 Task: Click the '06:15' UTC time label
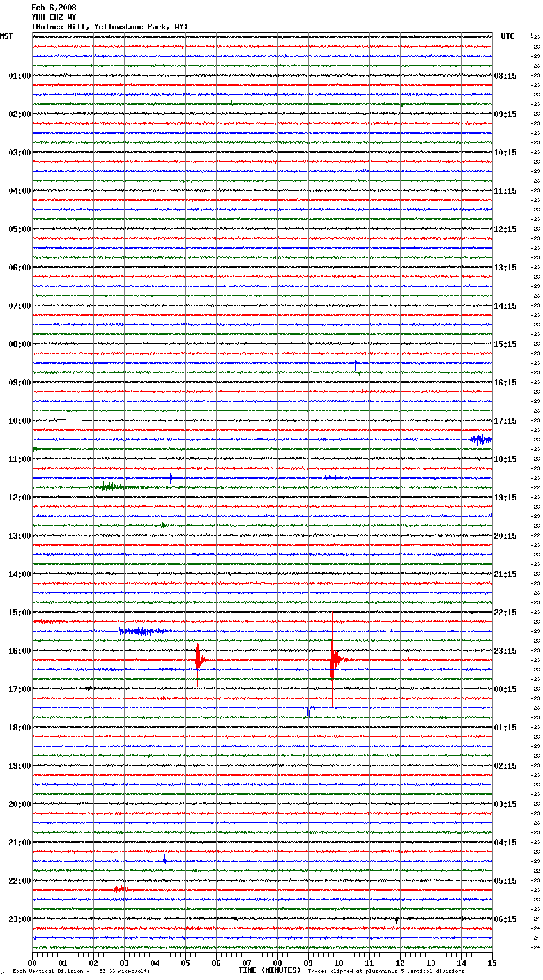[x=505, y=919]
